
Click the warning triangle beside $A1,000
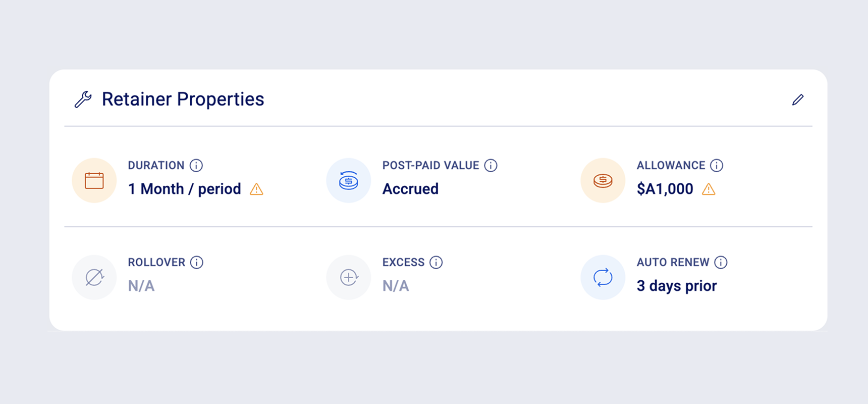tap(709, 189)
